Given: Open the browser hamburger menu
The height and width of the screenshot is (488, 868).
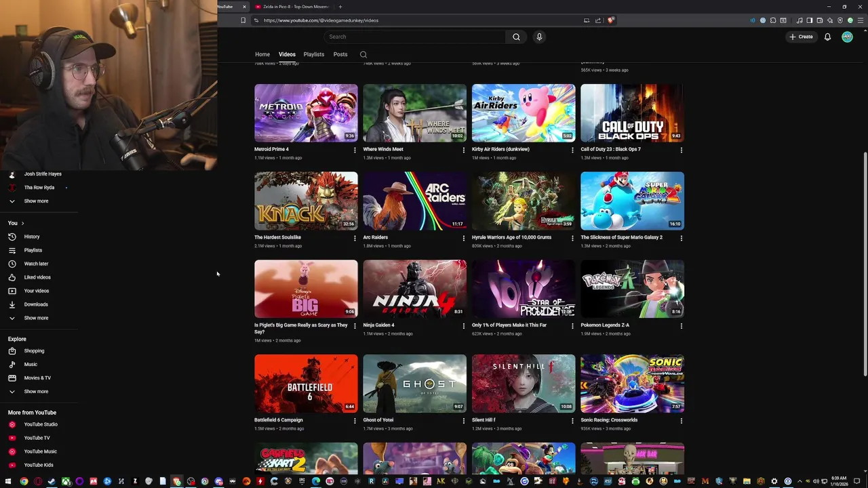Looking at the screenshot, I should [861, 20].
